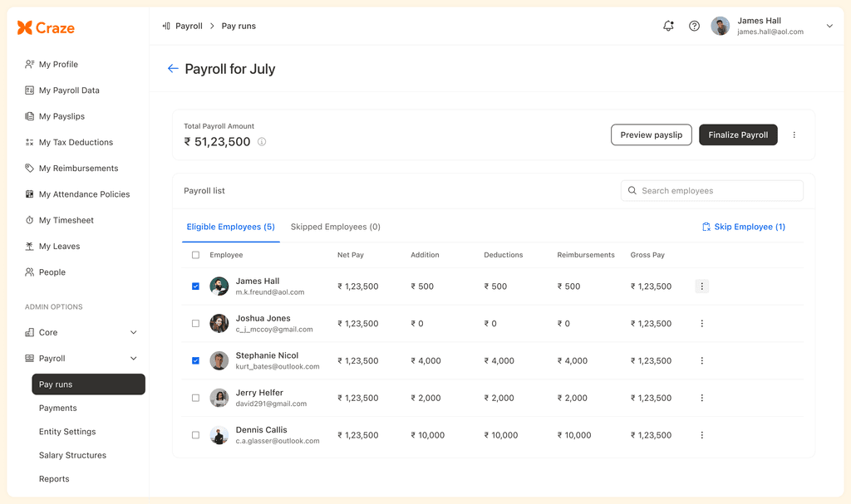Click the Finalize Payroll button
This screenshot has width=851, height=504.
[738, 135]
